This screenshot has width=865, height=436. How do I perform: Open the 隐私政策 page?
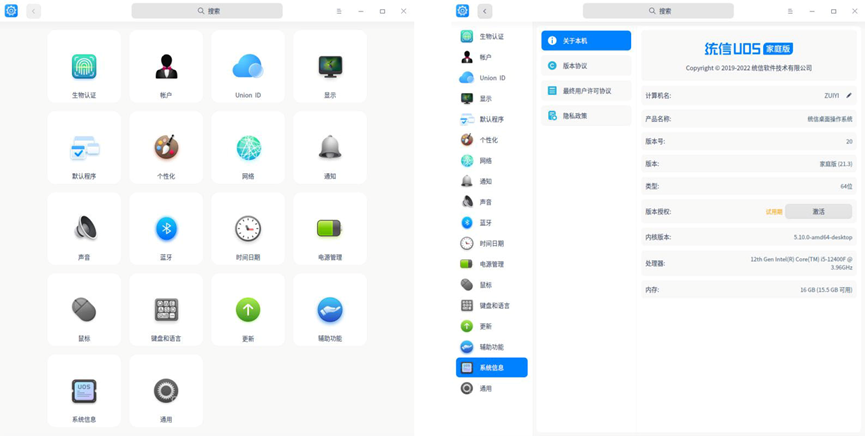click(x=586, y=115)
